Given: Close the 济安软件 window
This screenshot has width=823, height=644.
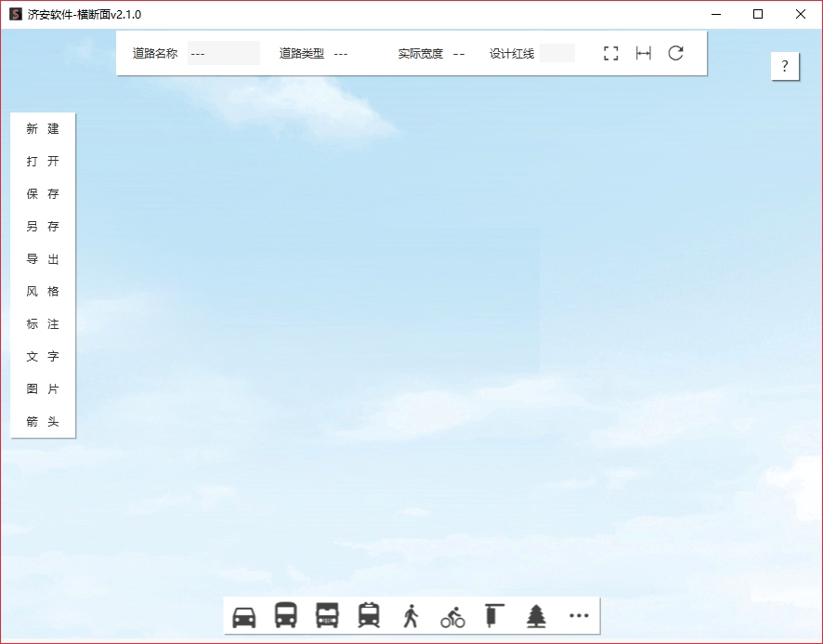Looking at the screenshot, I should coord(801,14).
